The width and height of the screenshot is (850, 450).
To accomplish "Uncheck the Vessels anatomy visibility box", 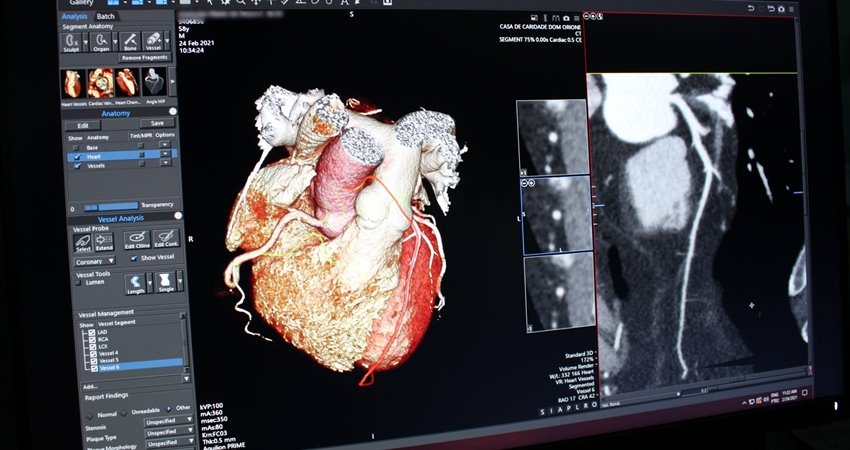I will coord(77,165).
